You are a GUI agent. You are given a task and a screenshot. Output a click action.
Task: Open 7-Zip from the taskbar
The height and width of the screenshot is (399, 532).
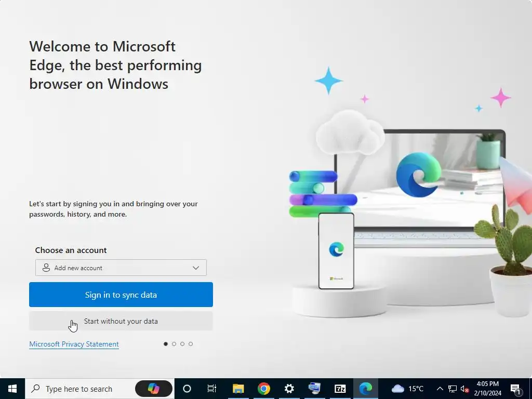pos(340,389)
